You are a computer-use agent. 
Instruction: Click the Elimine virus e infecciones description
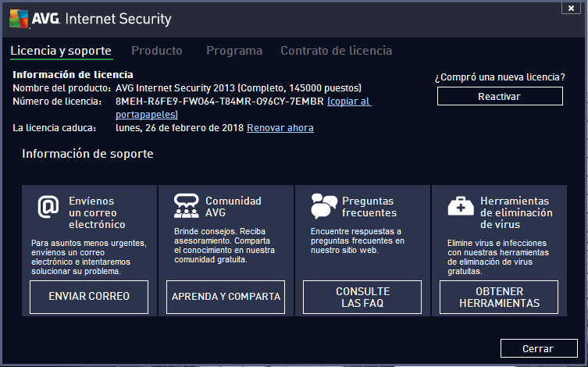(x=498, y=257)
